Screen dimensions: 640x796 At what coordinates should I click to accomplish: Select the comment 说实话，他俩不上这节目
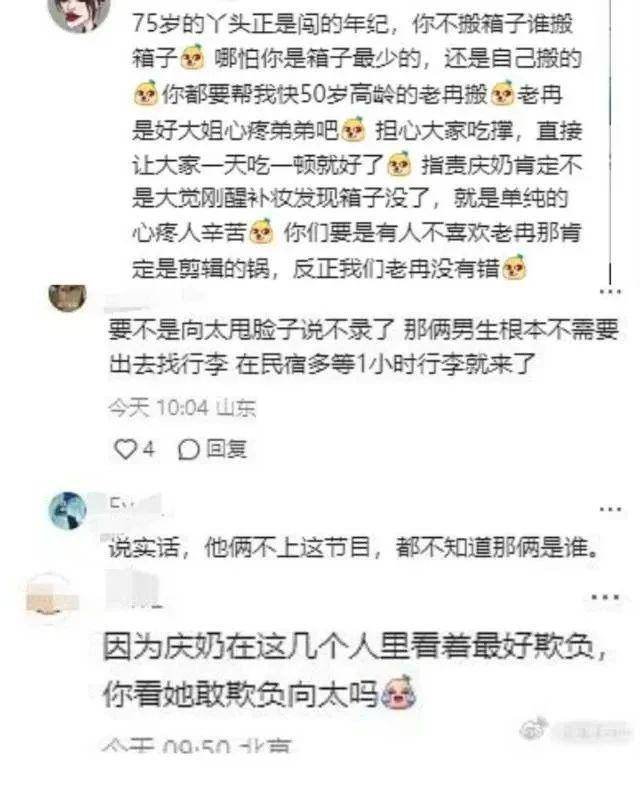pyautogui.click(x=353, y=547)
